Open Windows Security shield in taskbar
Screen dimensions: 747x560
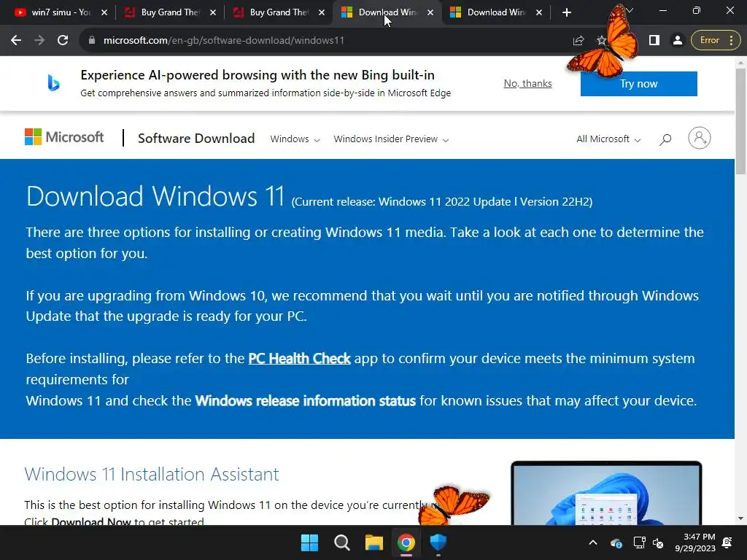438,542
